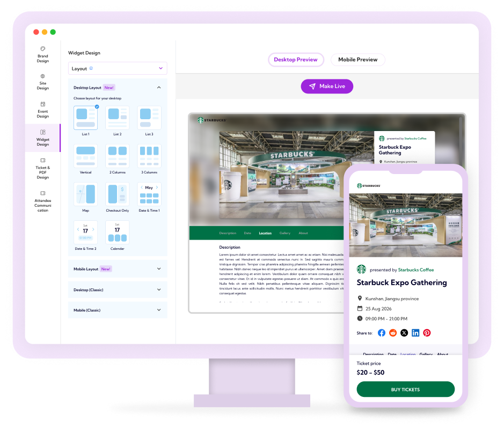The height and width of the screenshot is (427, 504).
Task: Choose the Vertical layout option
Action: [85, 156]
